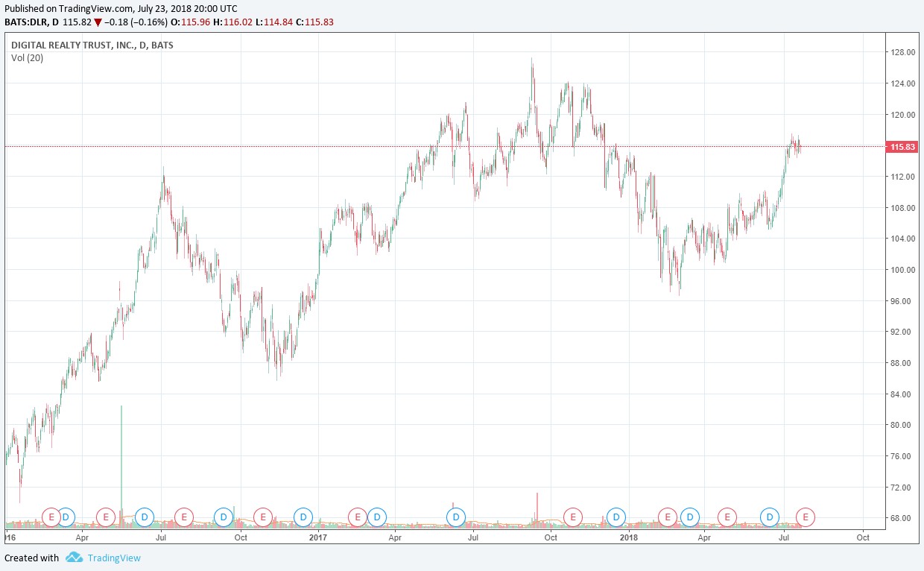Click the earnings marker right after October 2017
Viewport: 924px width, 571px height.
572,517
